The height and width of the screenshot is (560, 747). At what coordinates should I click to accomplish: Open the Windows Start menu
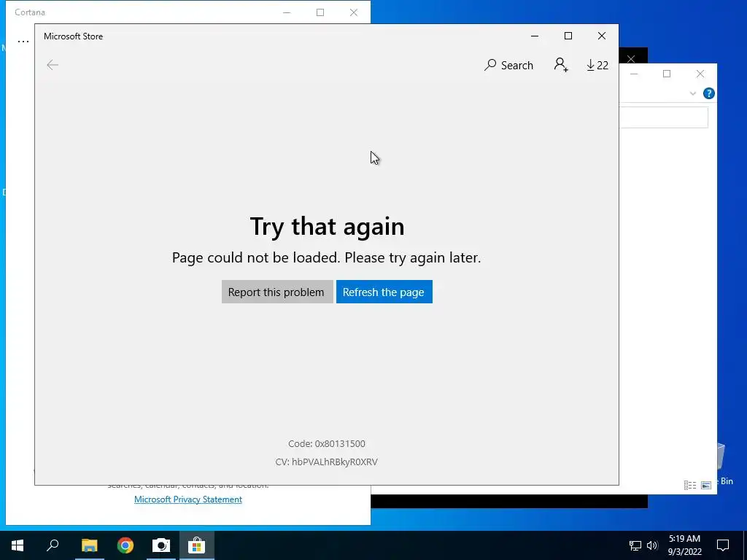coord(18,545)
